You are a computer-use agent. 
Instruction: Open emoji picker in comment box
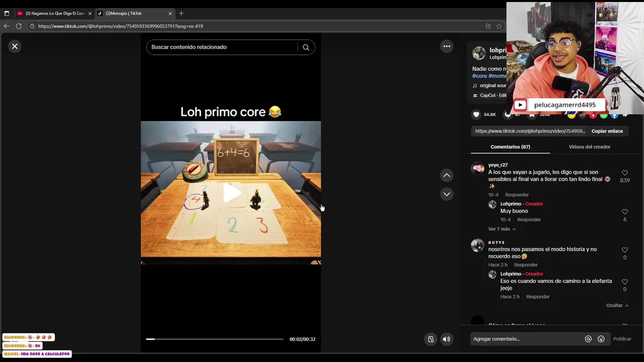coord(601,339)
